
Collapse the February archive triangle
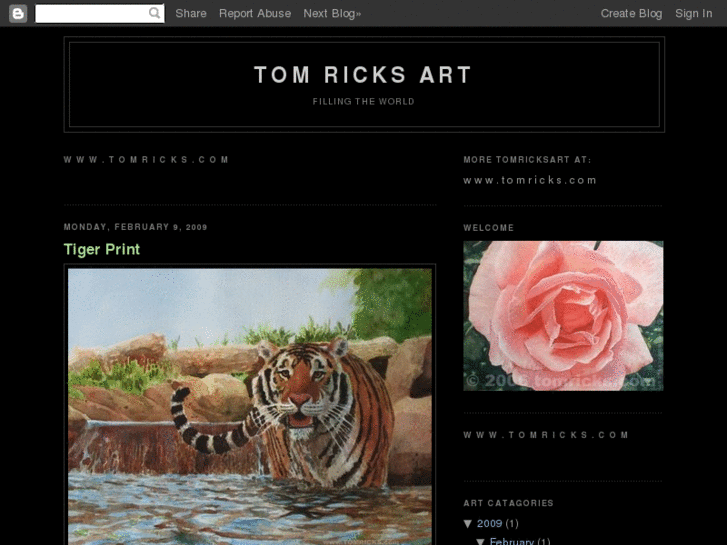click(481, 541)
